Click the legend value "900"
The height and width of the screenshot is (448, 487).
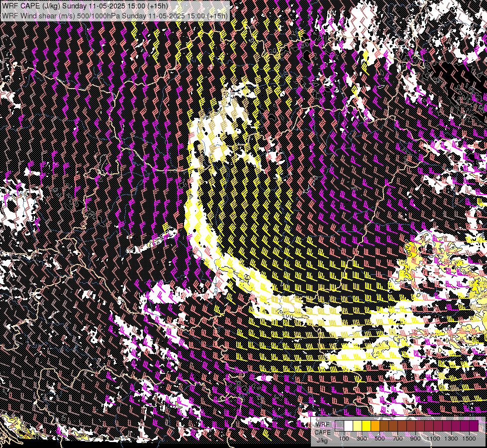click(415, 439)
